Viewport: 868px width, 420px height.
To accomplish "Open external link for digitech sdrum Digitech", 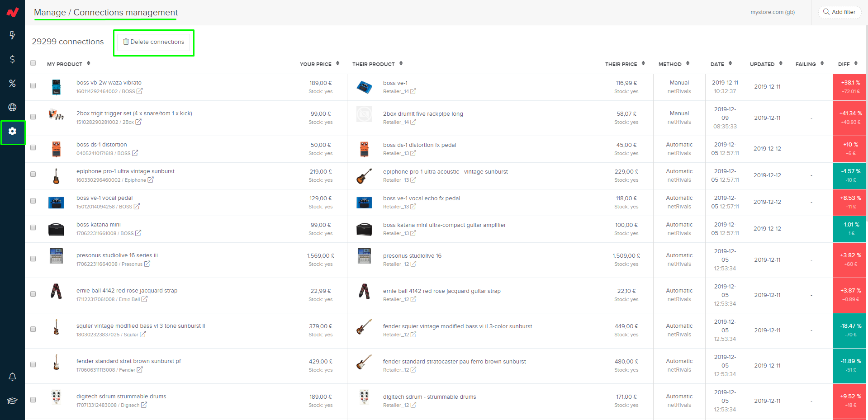I will (x=144, y=405).
